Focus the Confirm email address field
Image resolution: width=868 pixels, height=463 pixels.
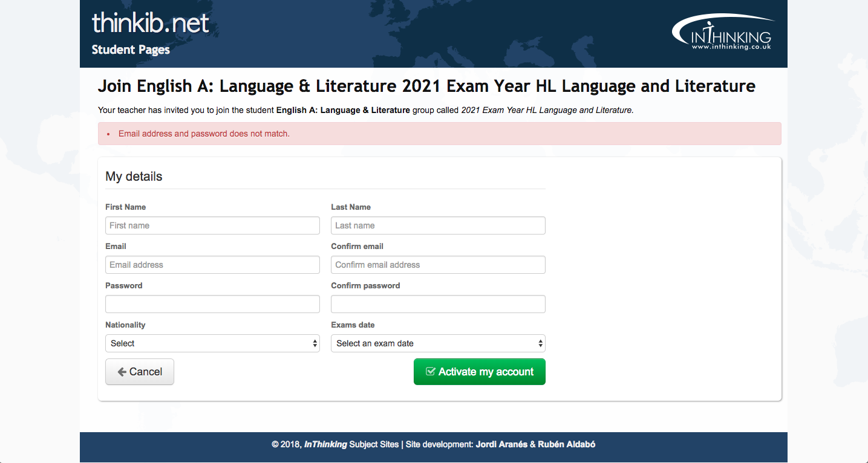(x=438, y=265)
